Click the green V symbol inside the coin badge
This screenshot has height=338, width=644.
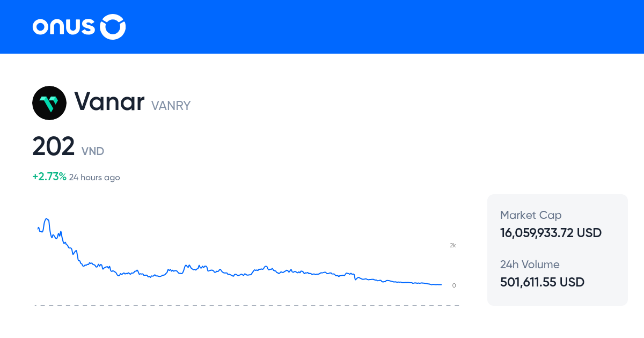pyautogui.click(x=49, y=102)
